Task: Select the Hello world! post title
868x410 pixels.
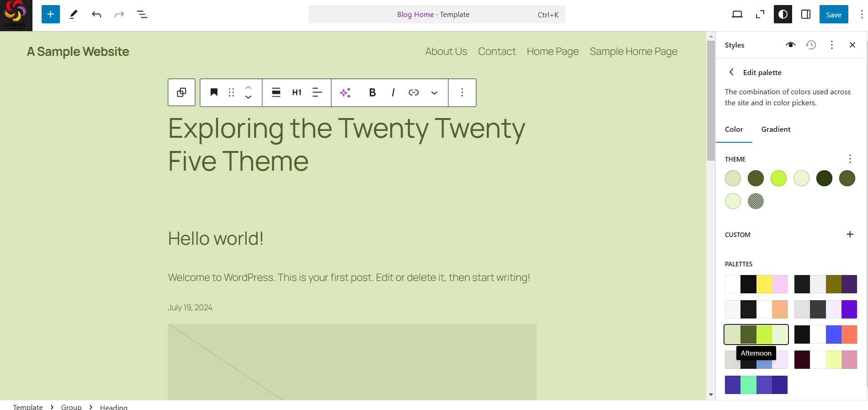Action: click(x=216, y=238)
